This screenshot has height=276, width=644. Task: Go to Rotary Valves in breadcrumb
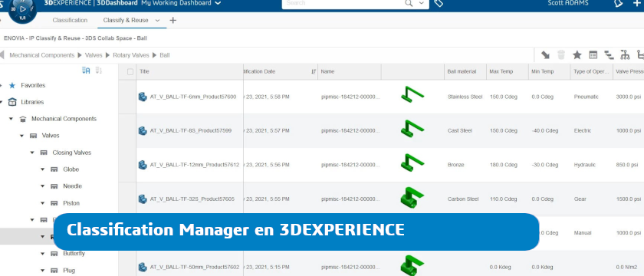(131, 55)
